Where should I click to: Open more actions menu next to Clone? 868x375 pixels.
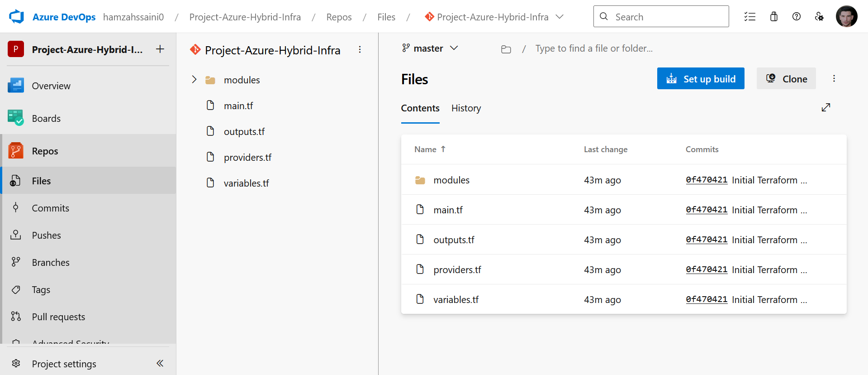[x=834, y=79]
